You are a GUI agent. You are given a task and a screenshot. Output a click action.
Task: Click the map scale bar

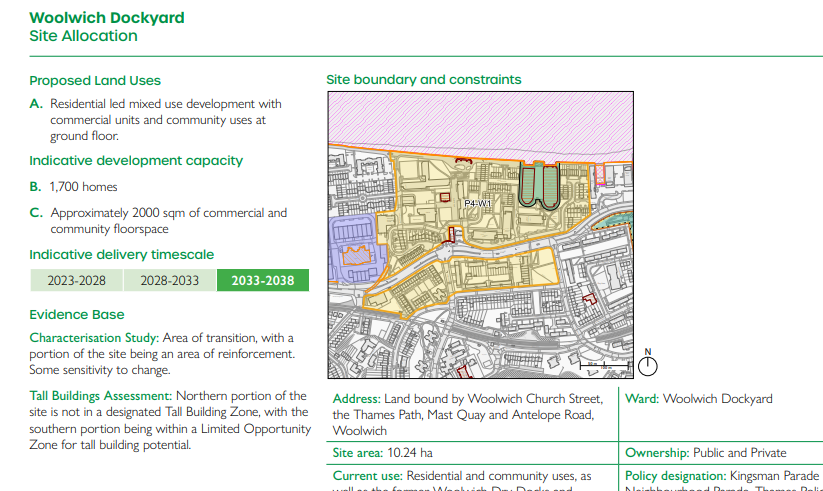click(604, 365)
